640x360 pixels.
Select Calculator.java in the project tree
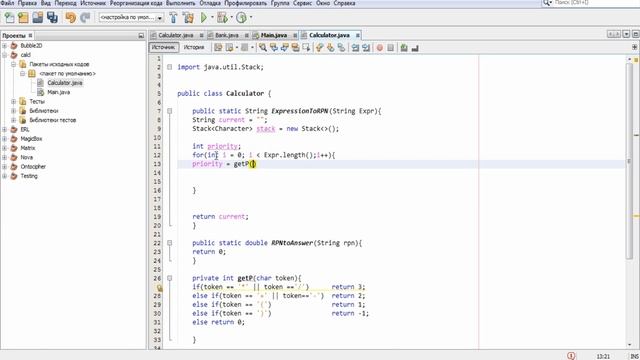[64, 83]
